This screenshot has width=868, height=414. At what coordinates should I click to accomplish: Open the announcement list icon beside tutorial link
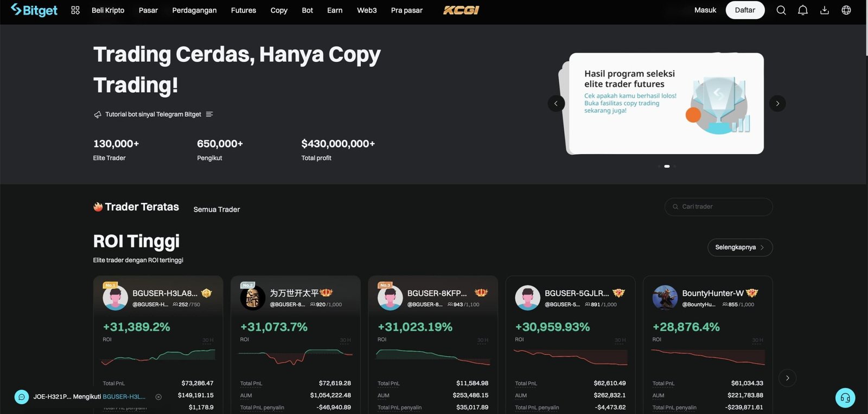click(209, 114)
